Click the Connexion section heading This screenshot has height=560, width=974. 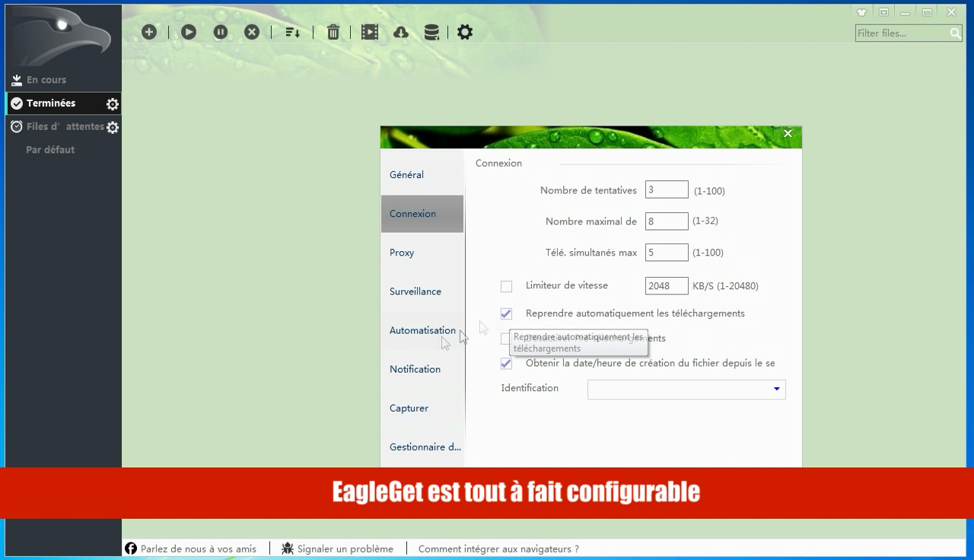498,163
